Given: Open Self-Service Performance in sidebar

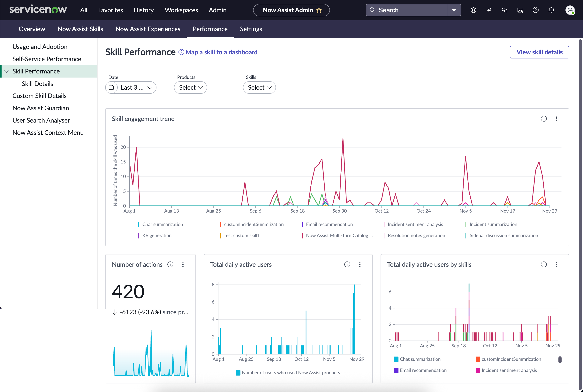Looking at the screenshot, I should tap(47, 59).
